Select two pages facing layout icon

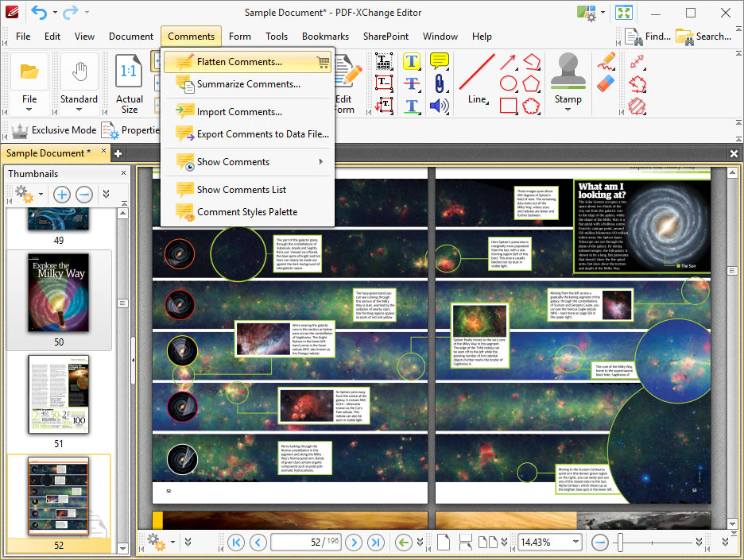[488, 542]
